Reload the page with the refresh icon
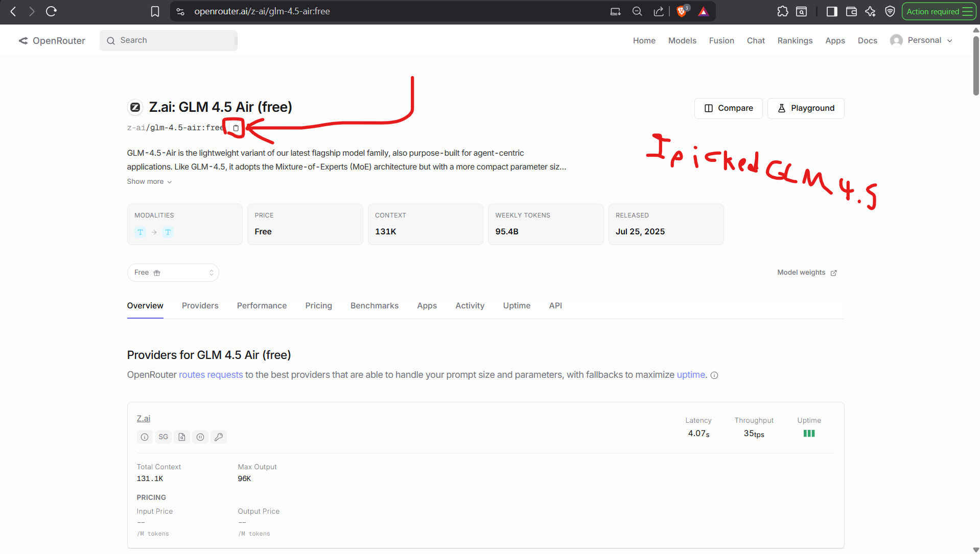Image resolution: width=980 pixels, height=554 pixels. (51, 11)
